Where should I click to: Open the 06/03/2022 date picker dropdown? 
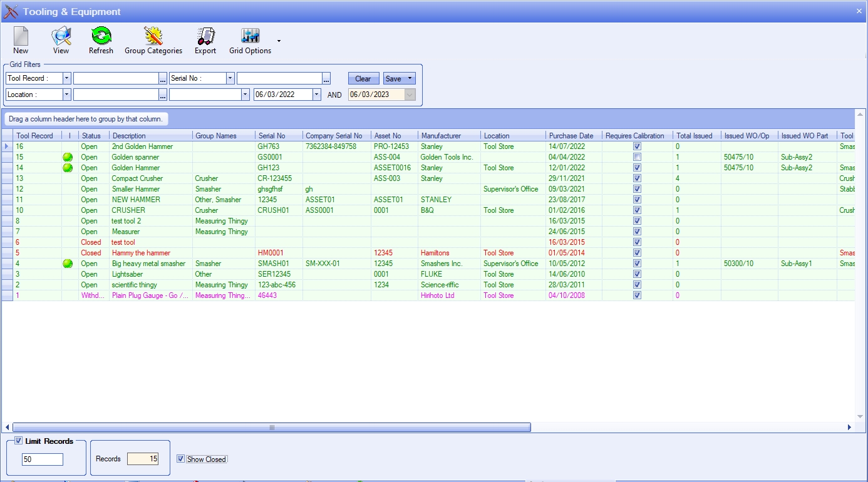click(x=316, y=95)
